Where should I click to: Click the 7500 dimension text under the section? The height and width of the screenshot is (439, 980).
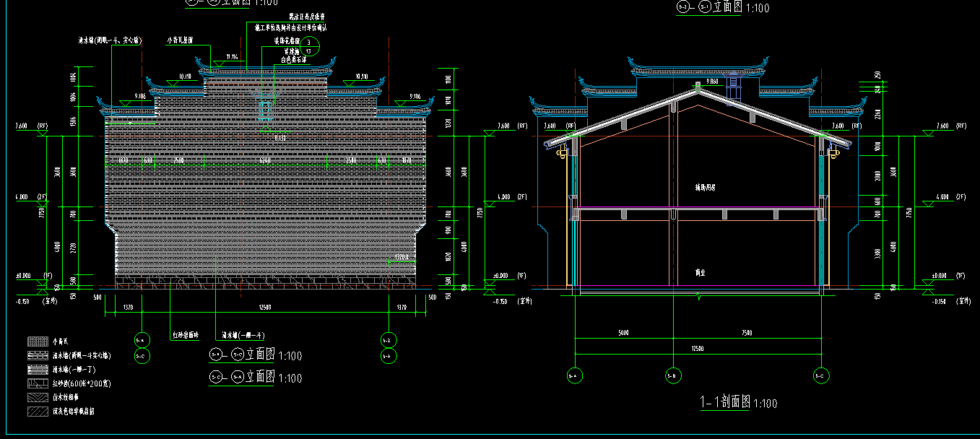746,333
